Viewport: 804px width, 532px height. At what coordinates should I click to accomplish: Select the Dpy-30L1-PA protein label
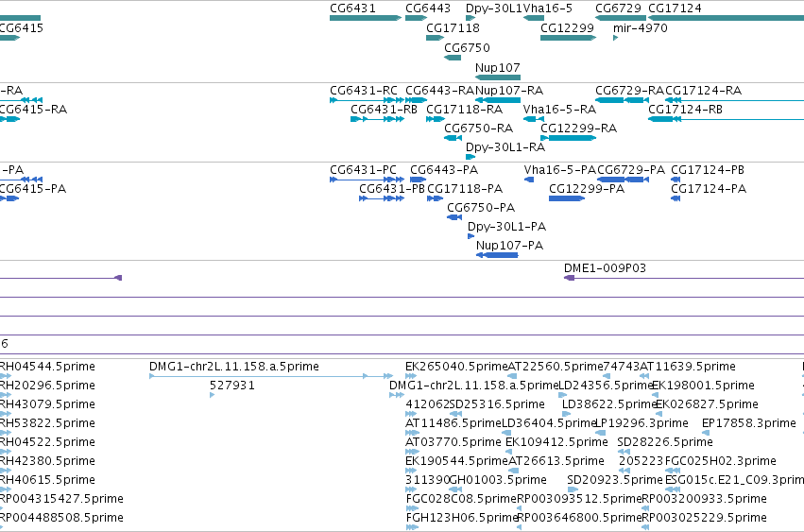[x=506, y=227]
